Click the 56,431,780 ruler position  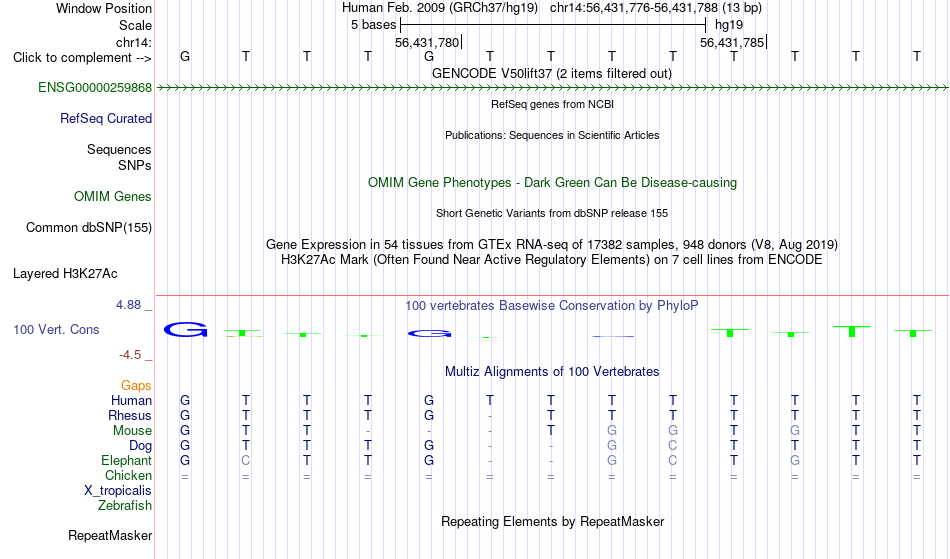pyautogui.click(x=427, y=42)
